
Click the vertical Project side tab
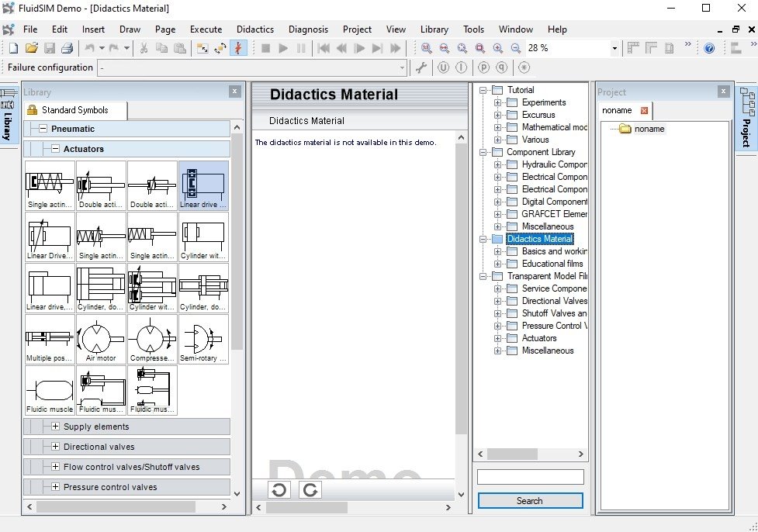click(x=746, y=119)
